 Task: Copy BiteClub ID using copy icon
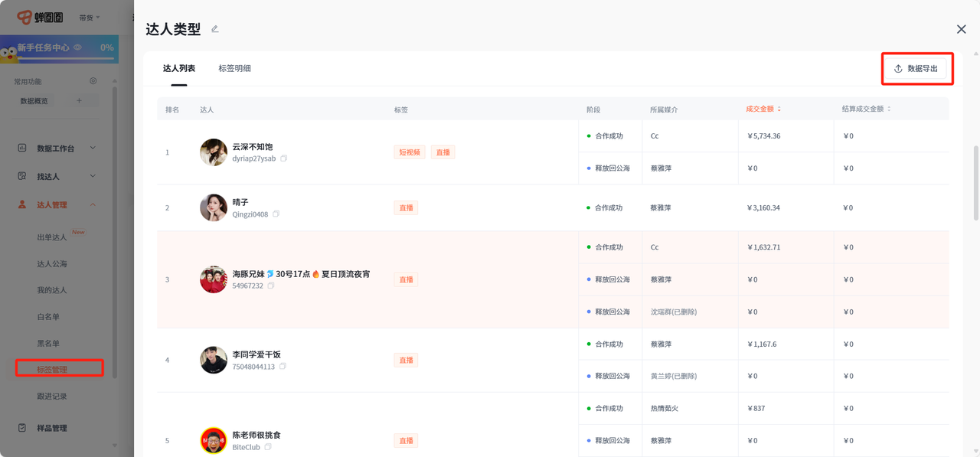pyautogui.click(x=268, y=447)
